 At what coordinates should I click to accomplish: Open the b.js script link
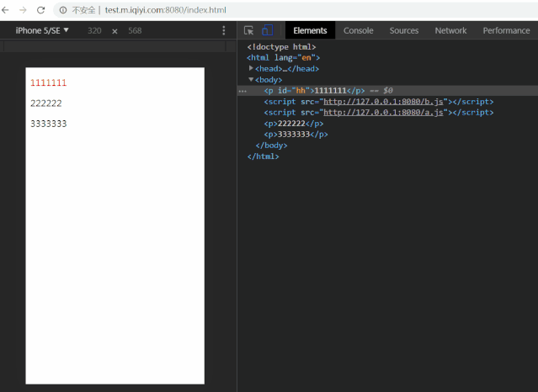[x=383, y=102]
